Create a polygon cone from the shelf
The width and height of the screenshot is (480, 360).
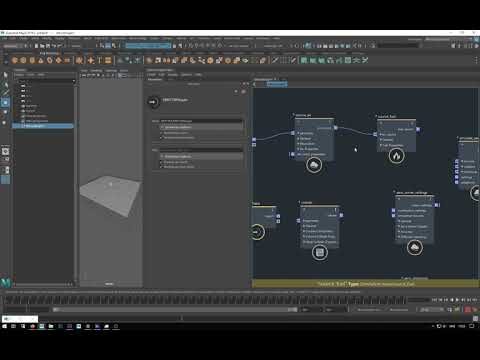[41, 60]
